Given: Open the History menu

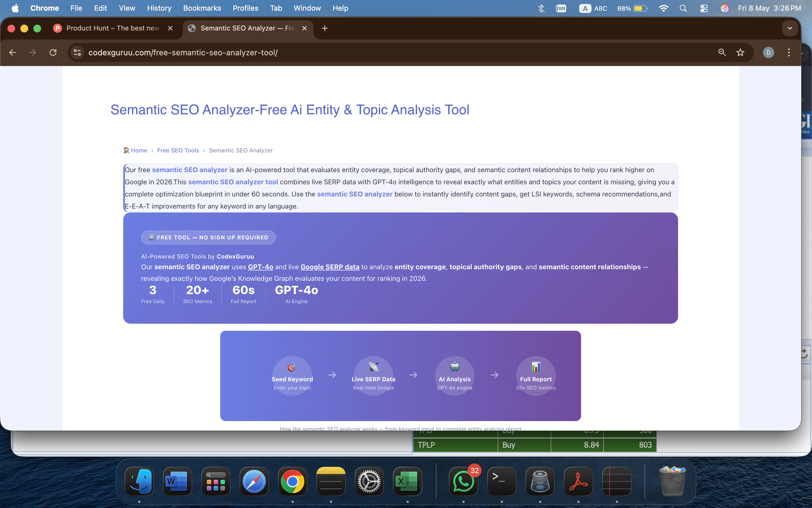Looking at the screenshot, I should pyautogui.click(x=159, y=8).
